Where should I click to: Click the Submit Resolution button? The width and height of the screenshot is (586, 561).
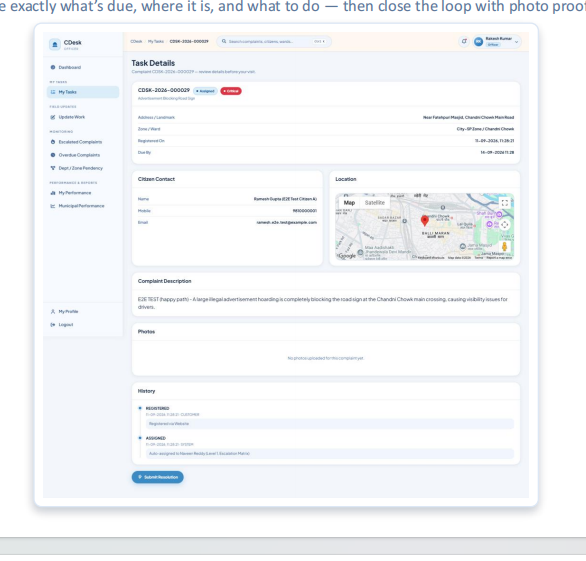click(x=158, y=477)
